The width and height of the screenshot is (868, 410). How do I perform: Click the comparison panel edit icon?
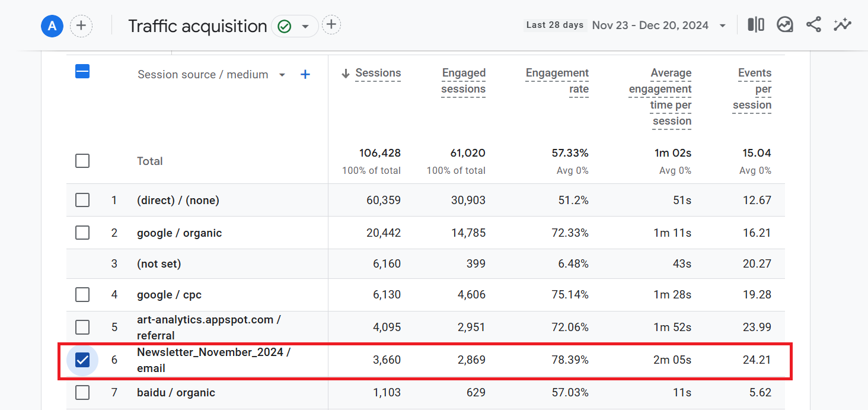tap(755, 24)
